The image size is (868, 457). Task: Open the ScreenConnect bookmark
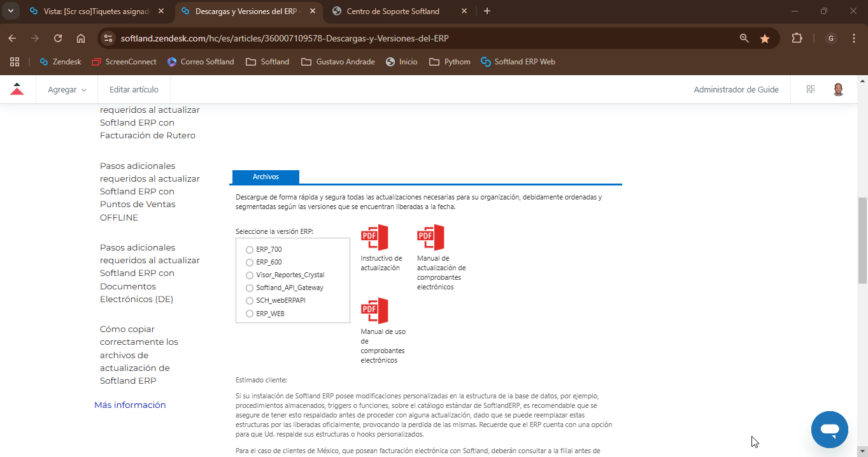pyautogui.click(x=124, y=62)
